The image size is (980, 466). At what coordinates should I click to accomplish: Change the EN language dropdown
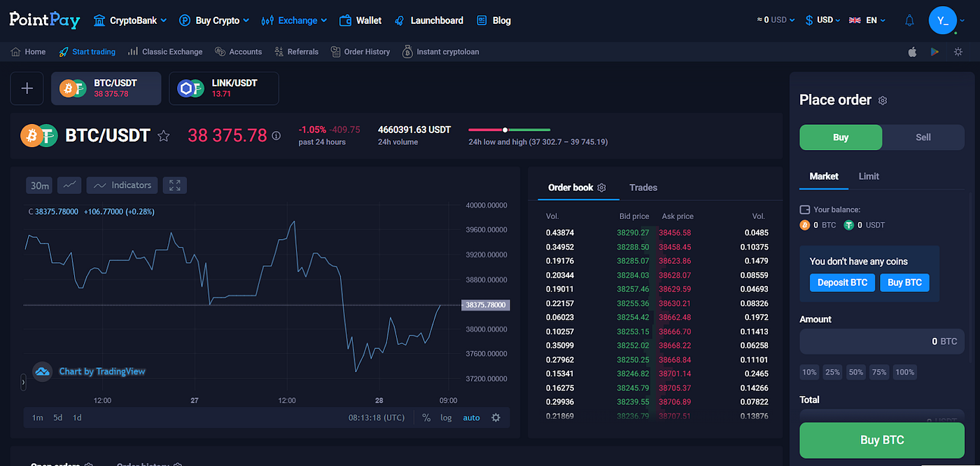click(867, 20)
